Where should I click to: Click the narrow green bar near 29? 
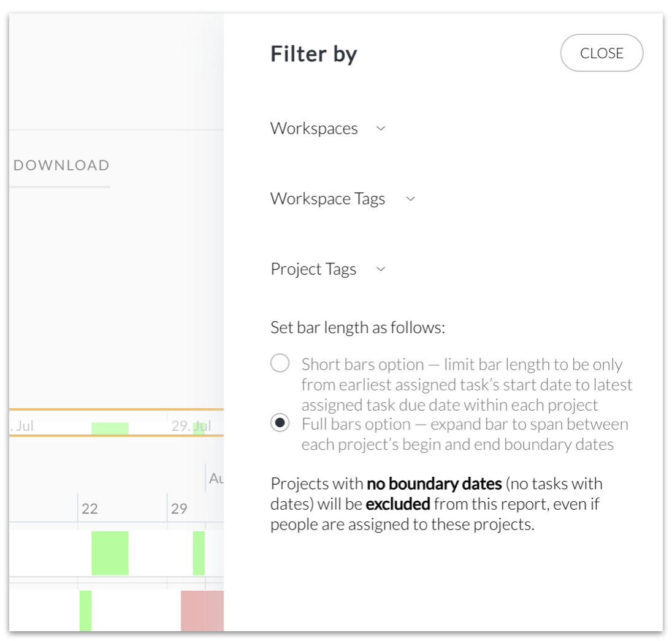coord(199,553)
